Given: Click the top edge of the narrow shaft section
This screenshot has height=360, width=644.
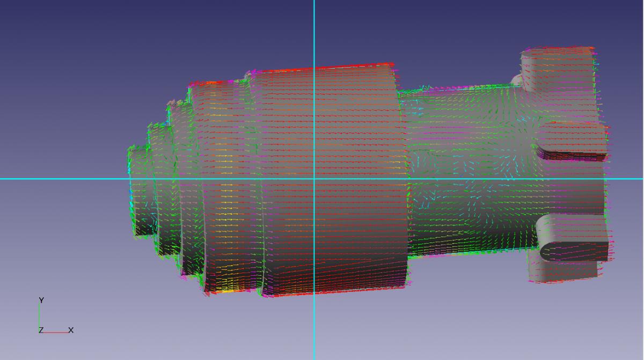Looking at the screenshot, I should (456, 87).
